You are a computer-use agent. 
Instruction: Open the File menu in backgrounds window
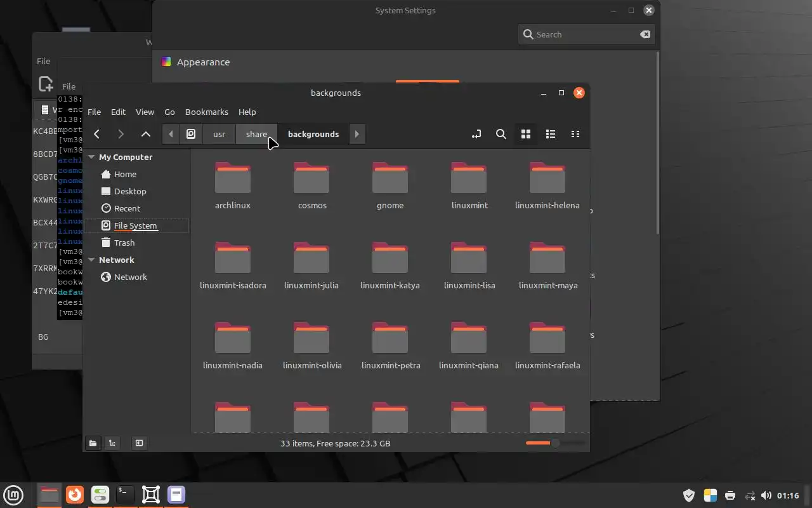[x=94, y=112]
